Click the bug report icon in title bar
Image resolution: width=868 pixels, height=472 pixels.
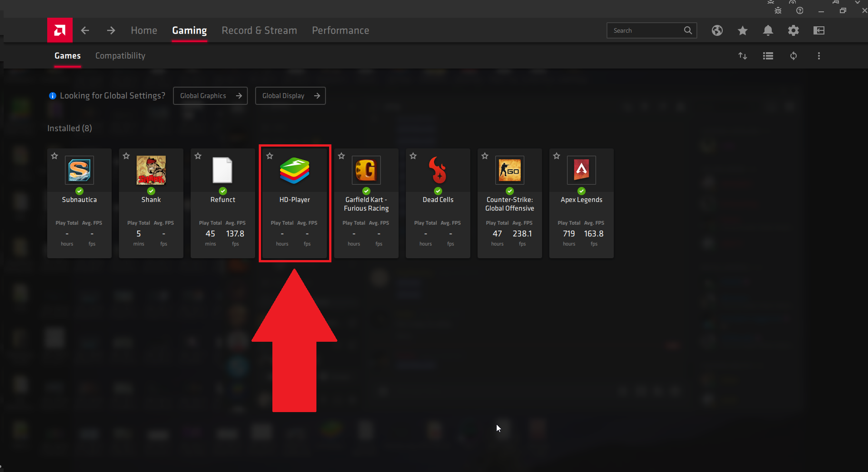[x=778, y=10]
